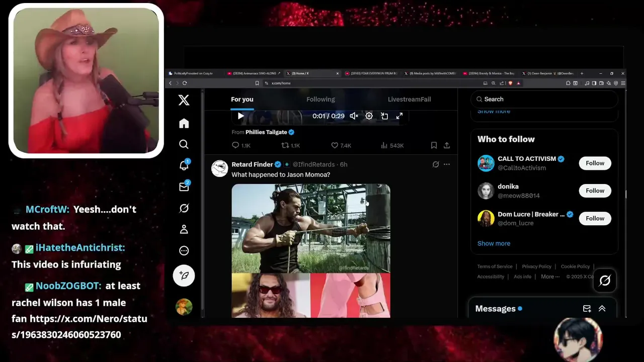Viewport: 644px width, 362px height.
Task: Switch to the LivestreamFail tab
Action: tap(409, 99)
